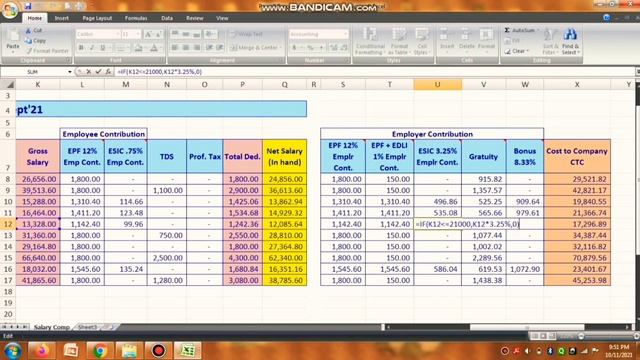Switch to the View tab
This screenshot has height=360, width=640.
coord(222,18)
